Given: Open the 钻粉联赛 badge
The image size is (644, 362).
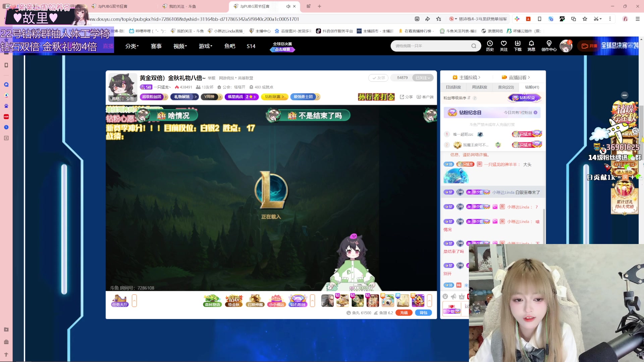Looking at the screenshot, I should click(275, 97).
